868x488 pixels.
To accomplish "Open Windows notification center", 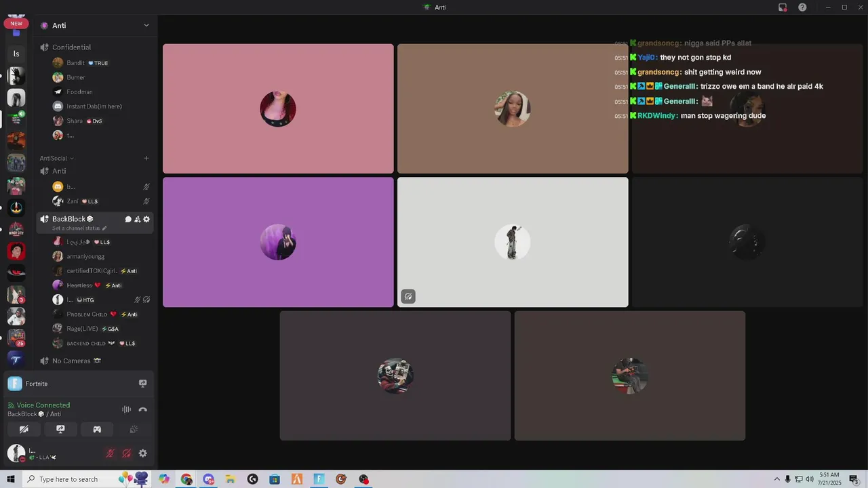I will 854,479.
